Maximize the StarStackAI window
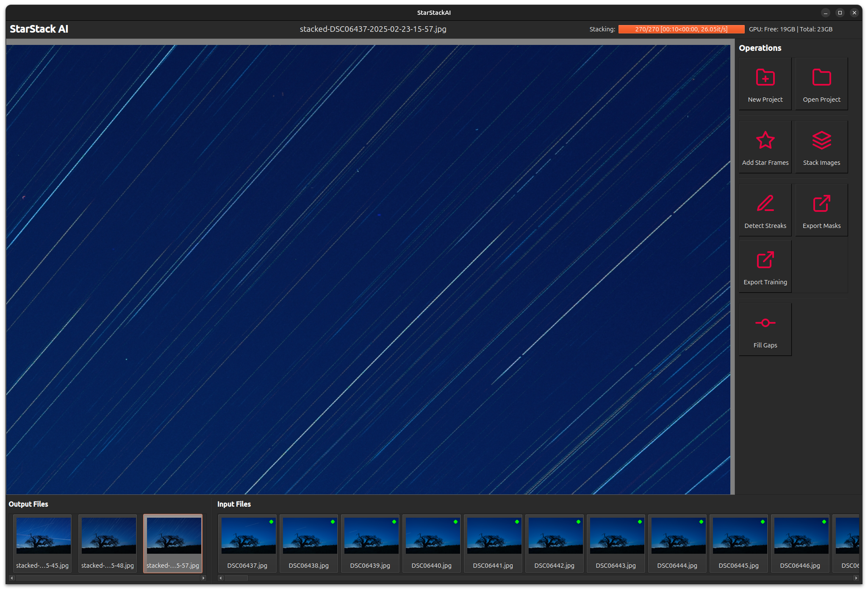 (840, 13)
